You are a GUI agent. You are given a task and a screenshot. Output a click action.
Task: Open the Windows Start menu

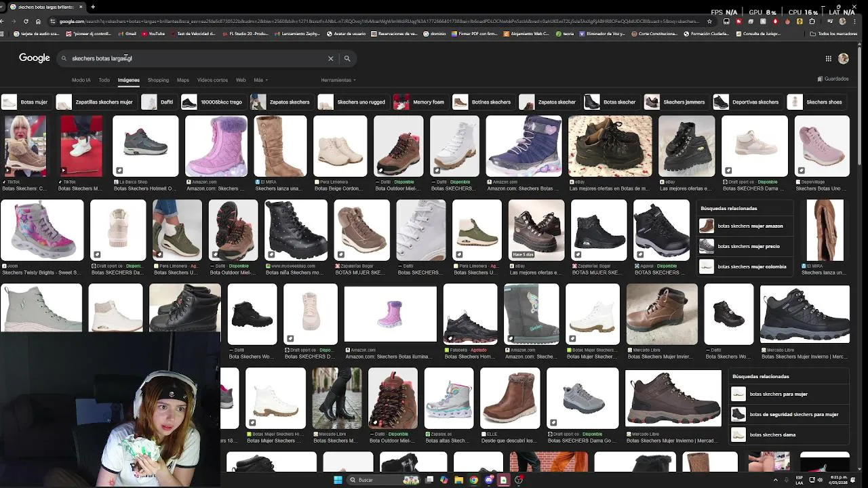click(338, 480)
